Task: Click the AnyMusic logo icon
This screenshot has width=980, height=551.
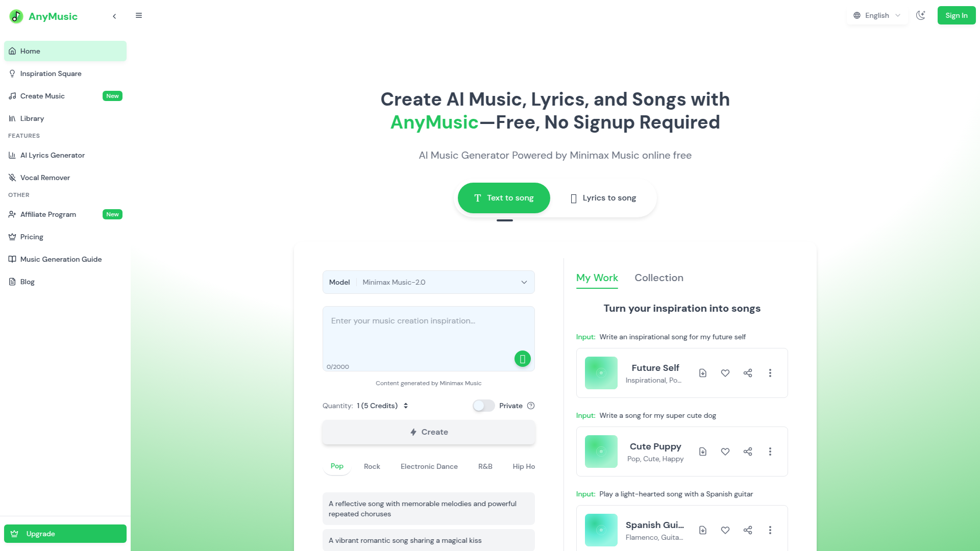Action: coord(16,16)
